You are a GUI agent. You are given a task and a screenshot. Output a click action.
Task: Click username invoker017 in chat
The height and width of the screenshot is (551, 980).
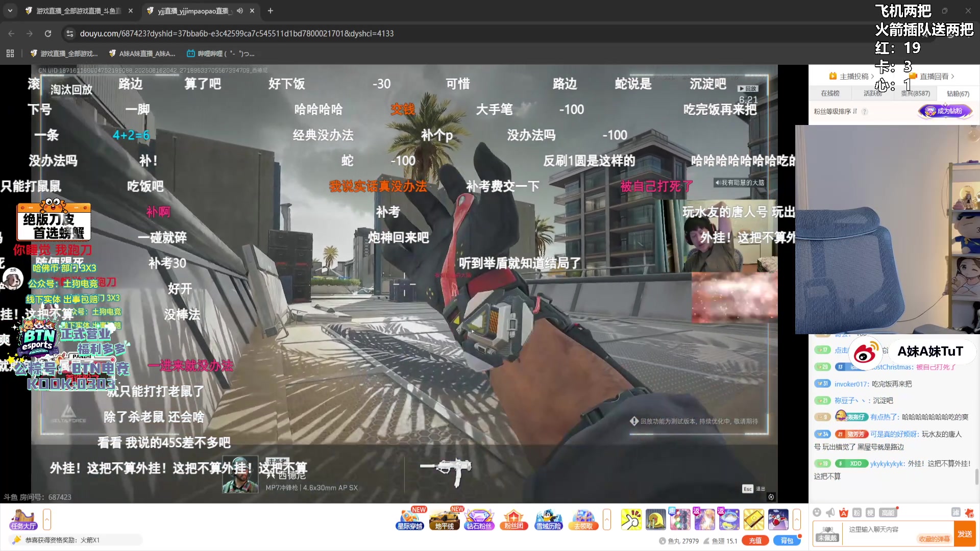[851, 384]
